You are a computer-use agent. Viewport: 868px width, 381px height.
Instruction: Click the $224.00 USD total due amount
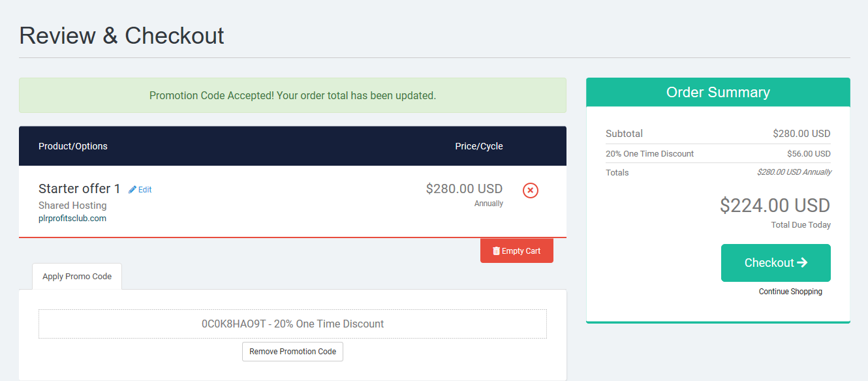tap(775, 206)
